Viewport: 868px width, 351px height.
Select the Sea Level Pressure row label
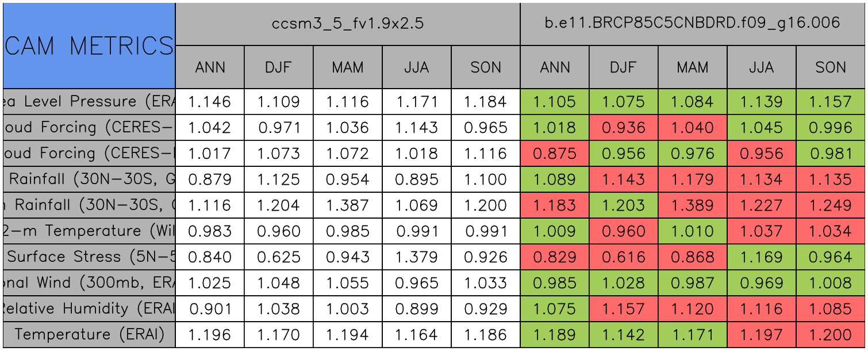point(89,102)
